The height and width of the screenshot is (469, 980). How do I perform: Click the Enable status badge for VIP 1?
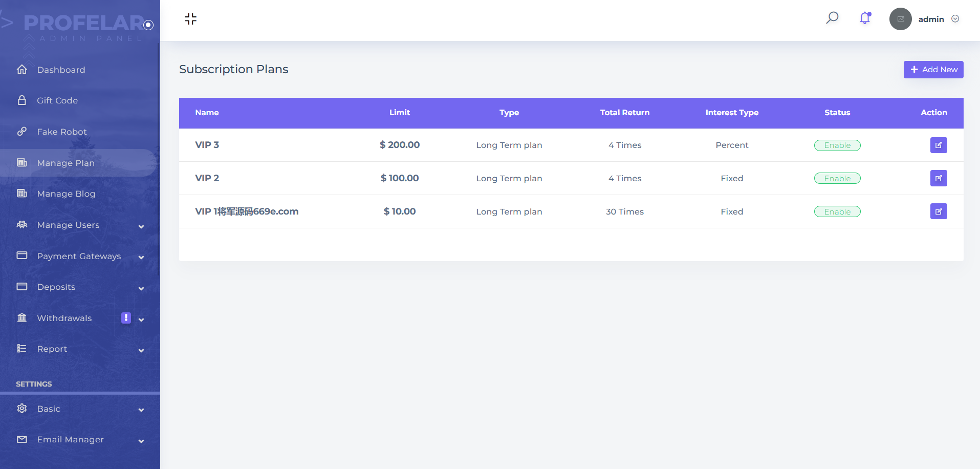pyautogui.click(x=837, y=212)
